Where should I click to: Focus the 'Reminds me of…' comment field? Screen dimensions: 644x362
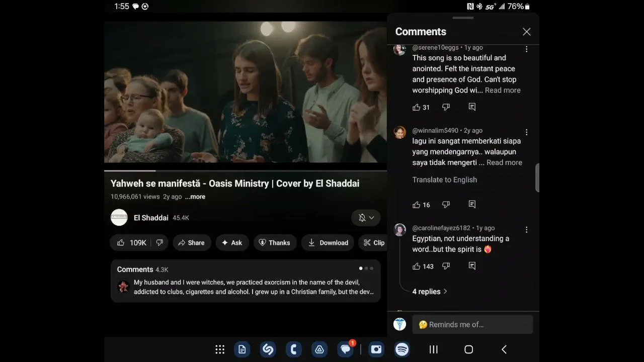pyautogui.click(x=472, y=325)
